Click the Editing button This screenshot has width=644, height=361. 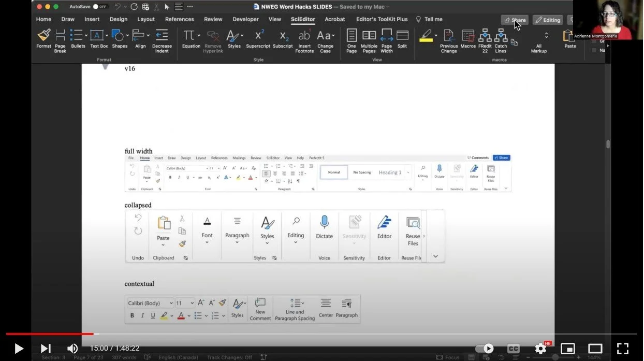coord(547,19)
